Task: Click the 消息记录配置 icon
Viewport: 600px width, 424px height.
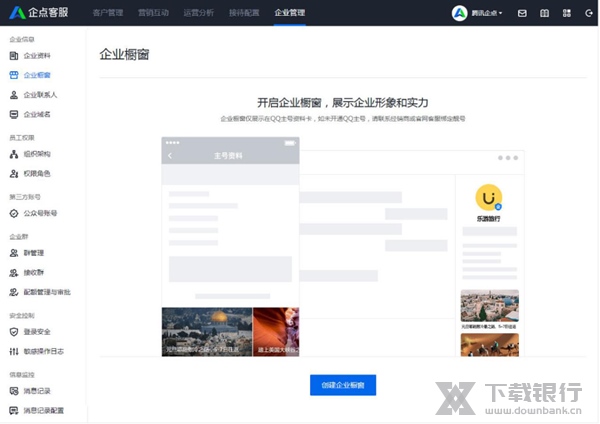Action: pyautogui.click(x=14, y=411)
